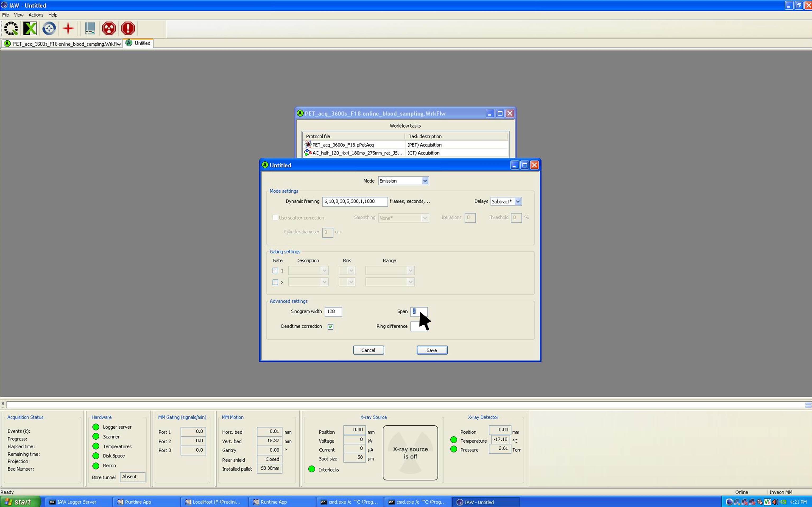
Task: Click the Cancel button
Action: [368, 350]
